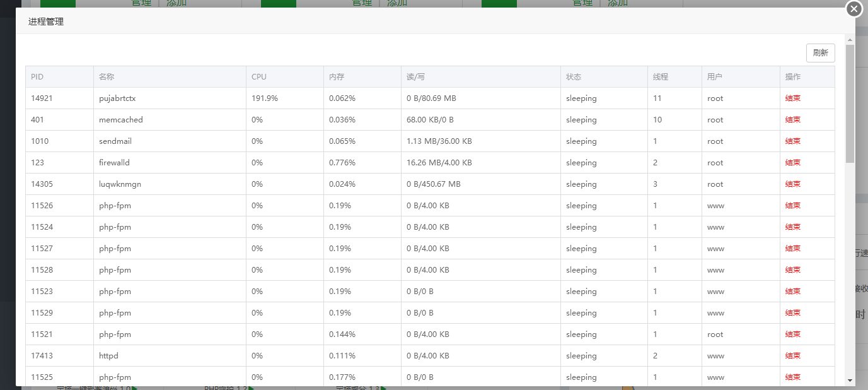End process luqwknmgn via 结束
868x390 pixels.
tap(793, 184)
